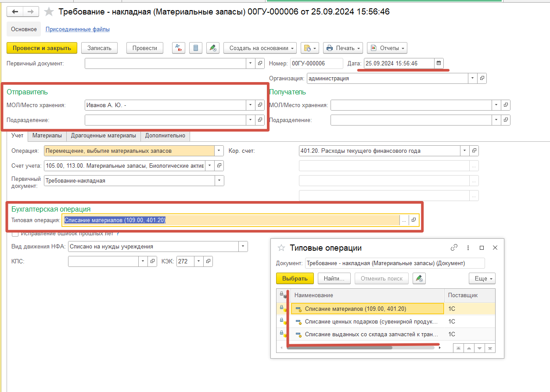Go back with the left arrow
The height and width of the screenshot is (392, 550).
pyautogui.click(x=15, y=12)
